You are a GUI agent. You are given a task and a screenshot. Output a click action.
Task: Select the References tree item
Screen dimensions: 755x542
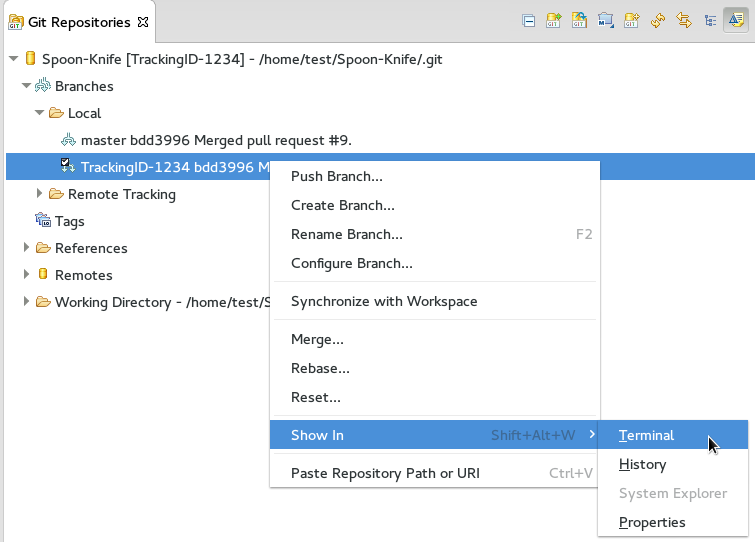click(x=91, y=248)
